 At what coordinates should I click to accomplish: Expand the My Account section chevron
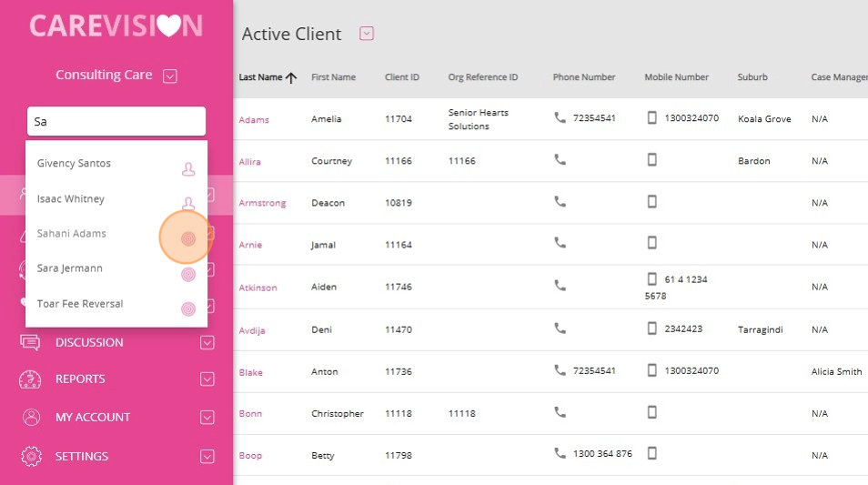207,418
